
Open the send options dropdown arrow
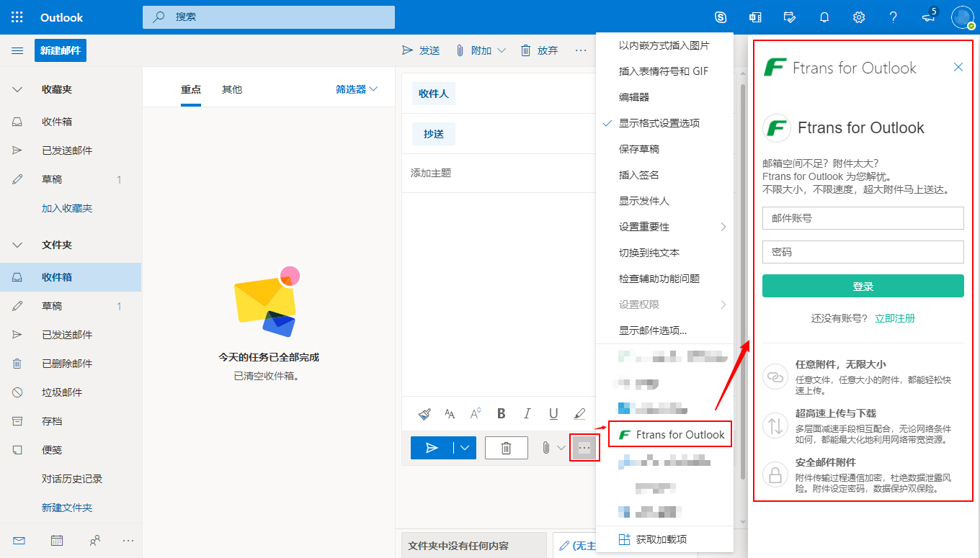coord(465,448)
